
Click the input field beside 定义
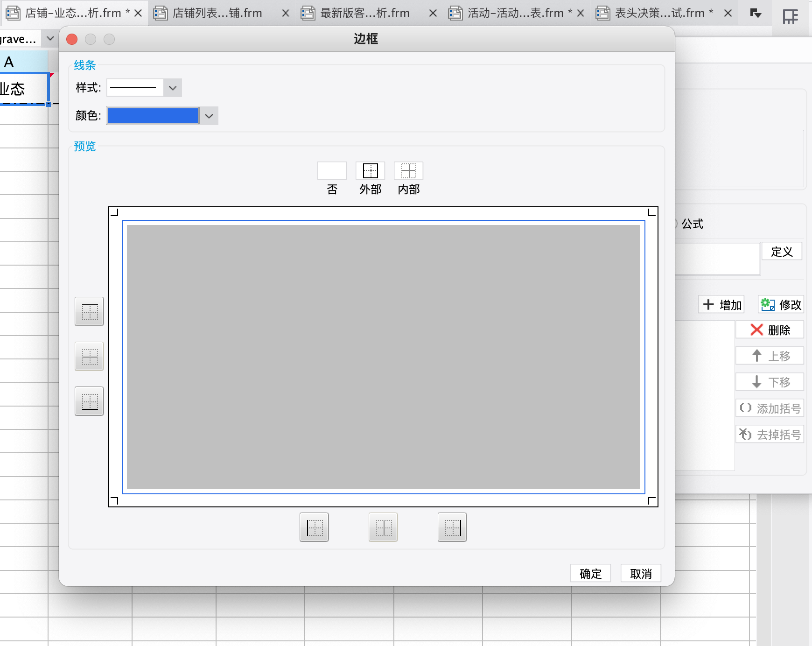point(718,259)
